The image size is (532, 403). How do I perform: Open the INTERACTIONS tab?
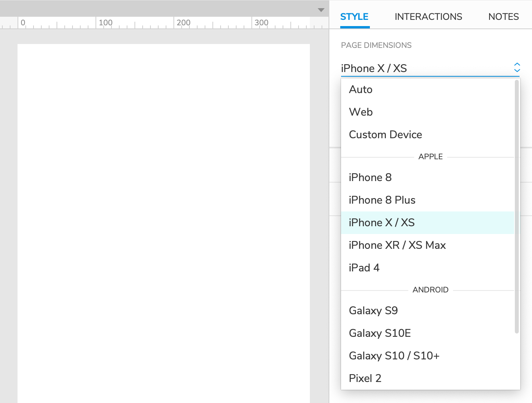coord(428,17)
